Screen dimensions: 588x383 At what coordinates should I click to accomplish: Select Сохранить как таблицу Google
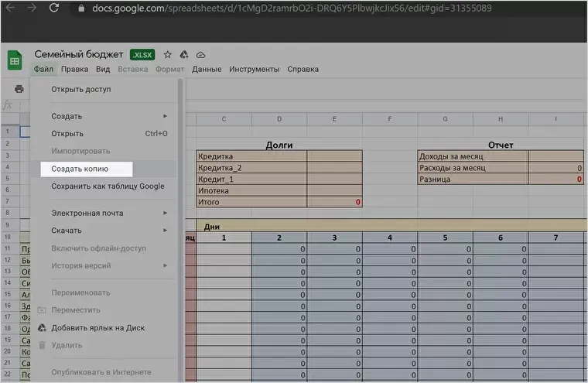(104, 186)
